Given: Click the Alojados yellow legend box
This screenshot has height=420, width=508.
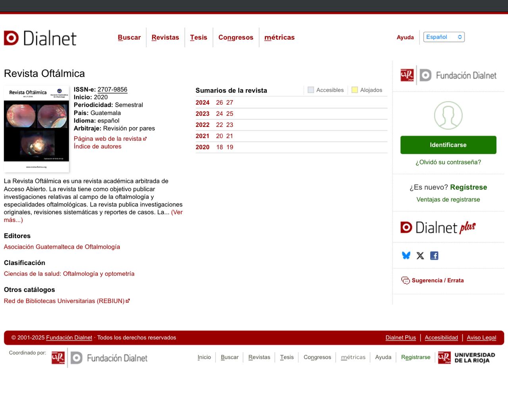Looking at the screenshot, I should [355, 90].
